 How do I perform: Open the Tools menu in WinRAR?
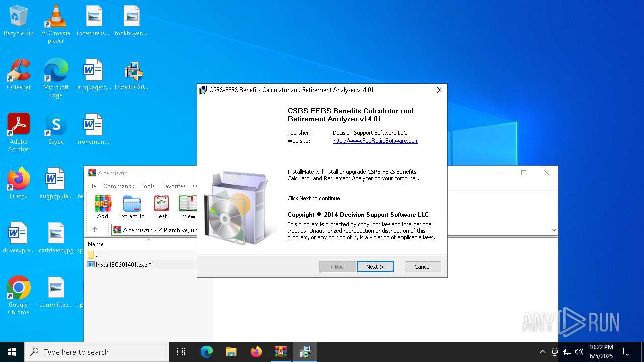(x=148, y=186)
